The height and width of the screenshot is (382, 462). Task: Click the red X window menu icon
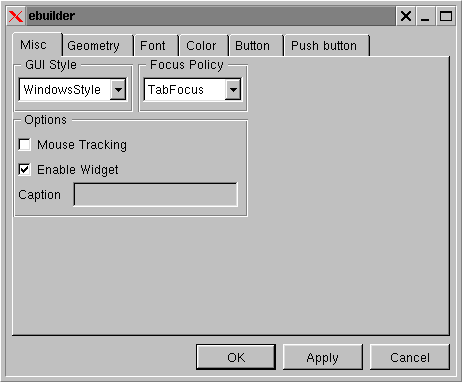pos(16,16)
